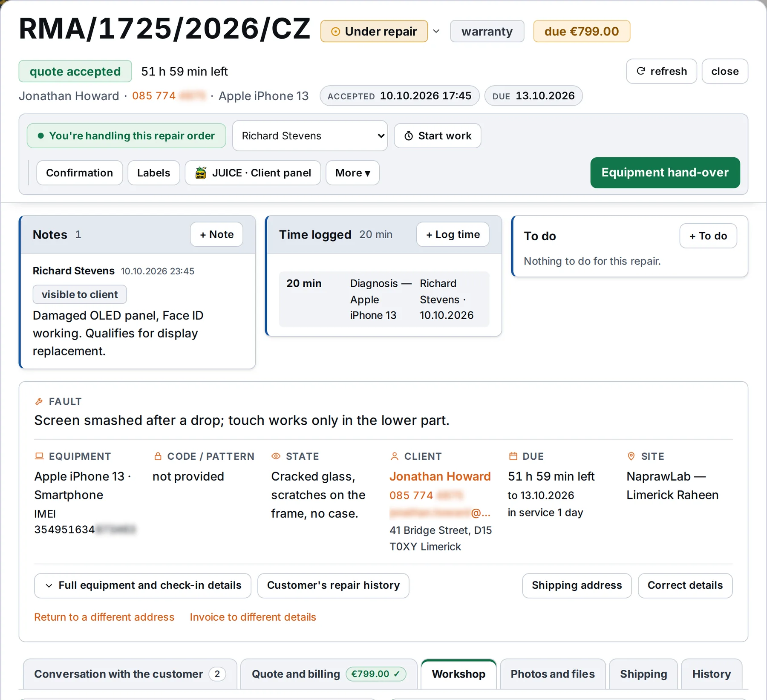
Task: Open the Confirmation button
Action: pyautogui.click(x=80, y=173)
